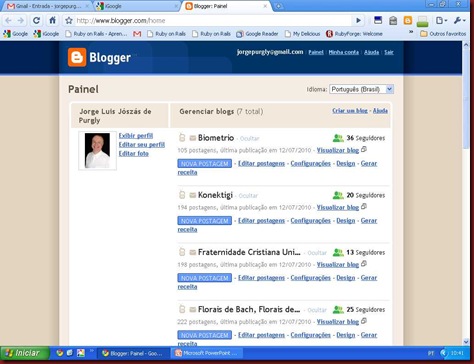Open Visualizar blog for Konektigi
This screenshot has height=364, width=474.
point(338,208)
